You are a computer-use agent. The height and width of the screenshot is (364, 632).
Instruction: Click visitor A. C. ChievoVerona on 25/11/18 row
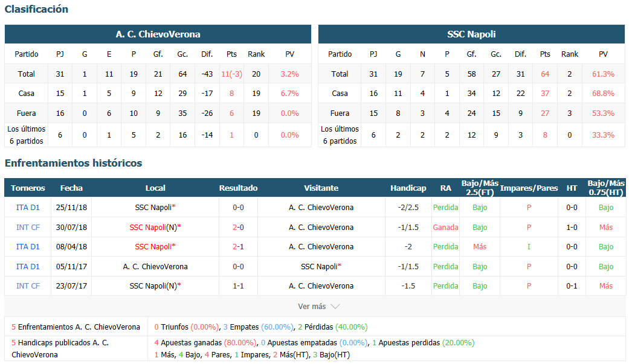(x=321, y=208)
